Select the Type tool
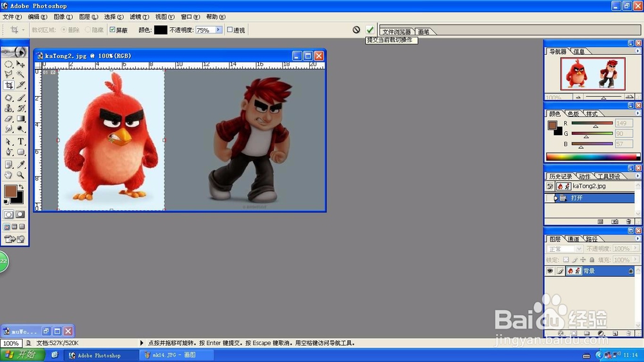Viewport: 644px width, 362px height. pyautogui.click(x=21, y=141)
